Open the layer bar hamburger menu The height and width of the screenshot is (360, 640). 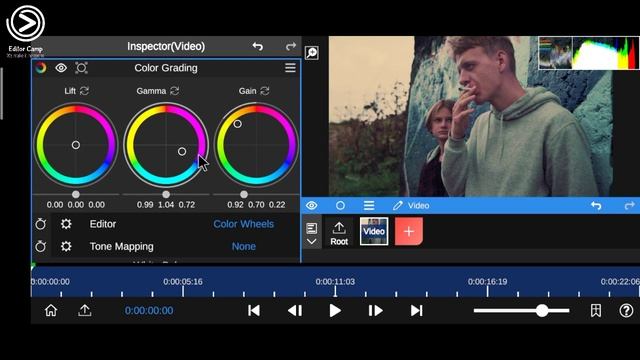[369, 205]
